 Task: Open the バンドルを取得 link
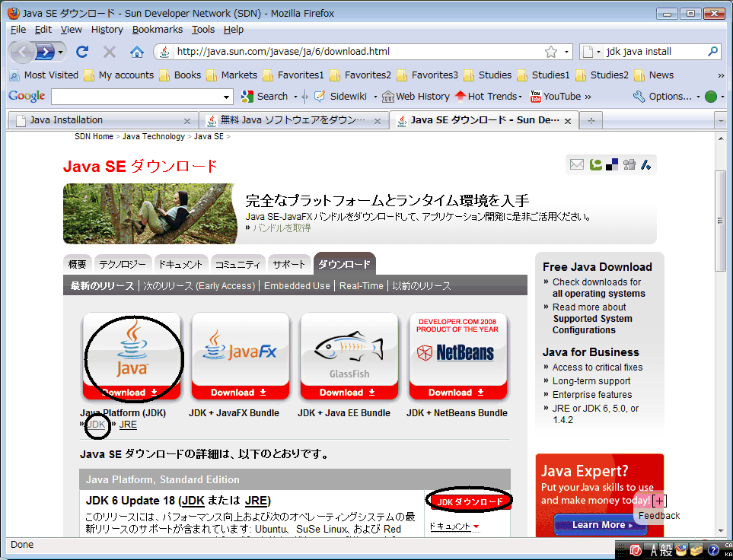click(282, 228)
